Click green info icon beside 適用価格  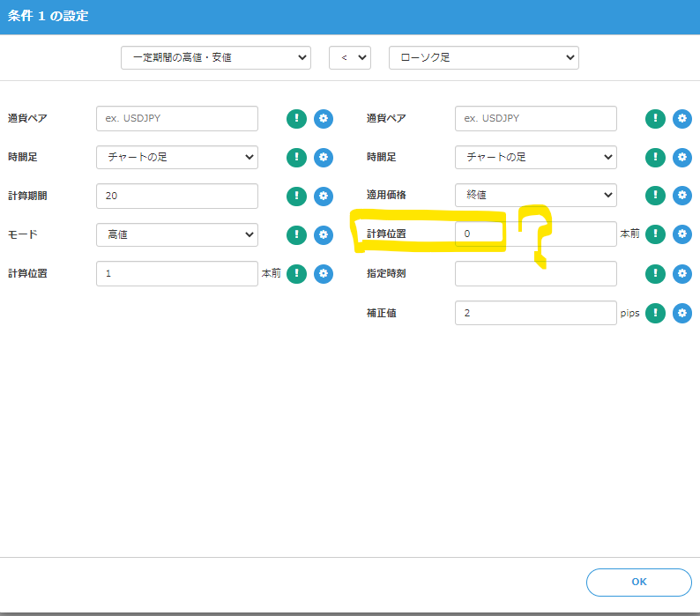tap(655, 196)
